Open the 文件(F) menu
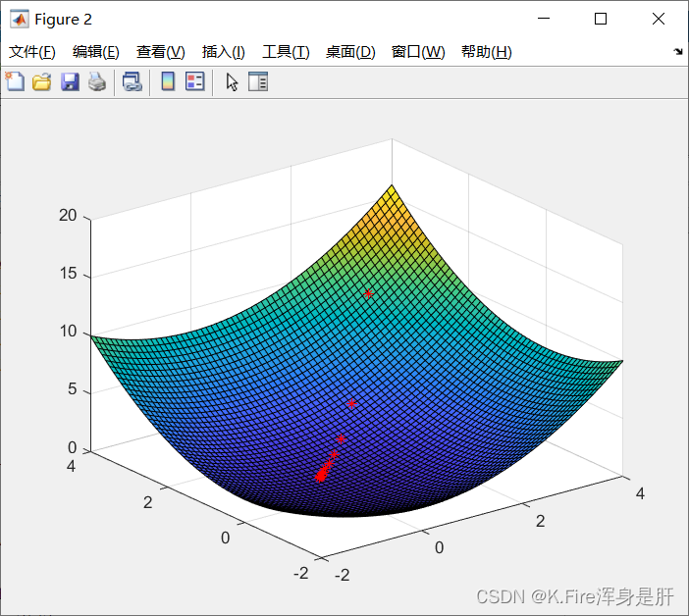The width and height of the screenshot is (689, 616). (32, 52)
